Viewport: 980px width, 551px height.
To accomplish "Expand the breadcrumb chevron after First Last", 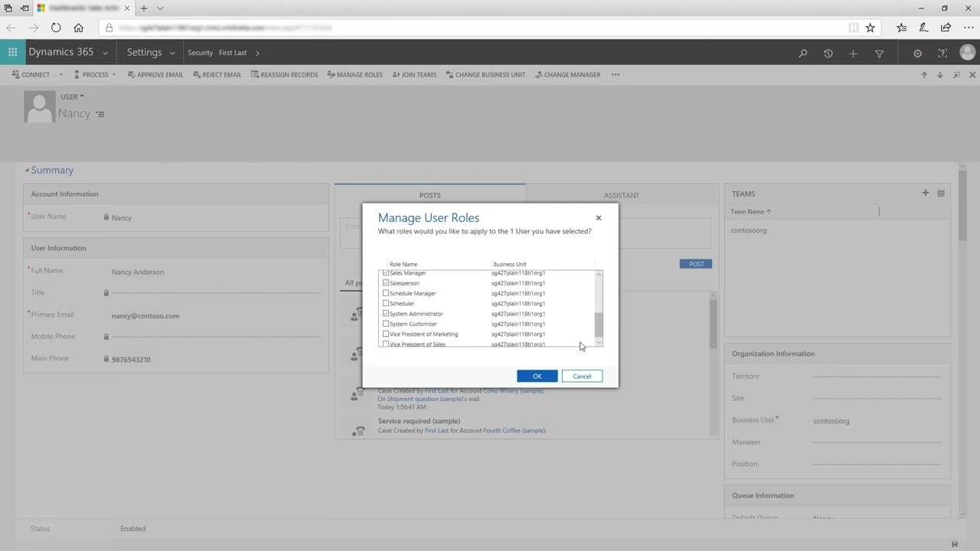I will (x=257, y=53).
